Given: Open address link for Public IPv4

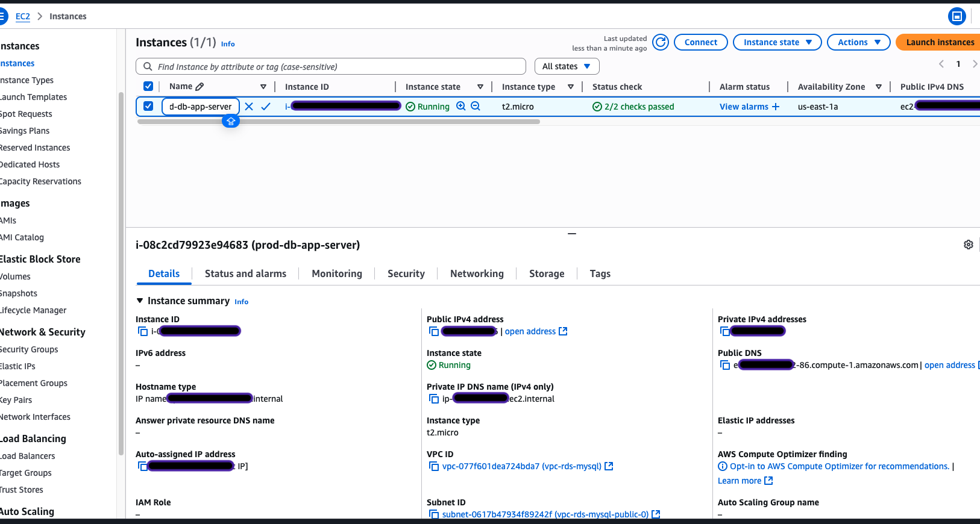Looking at the screenshot, I should click(x=536, y=331).
